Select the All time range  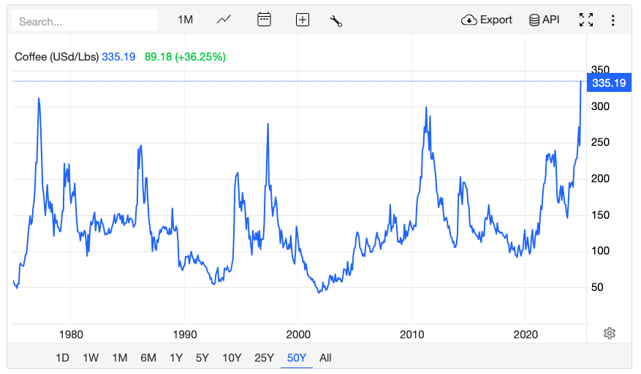325,358
